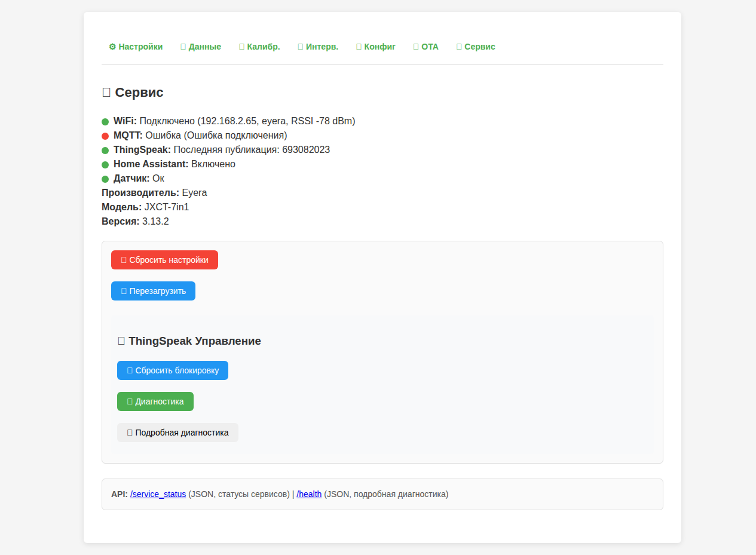Open the Калибр. tab
756x555 pixels.
(x=259, y=47)
